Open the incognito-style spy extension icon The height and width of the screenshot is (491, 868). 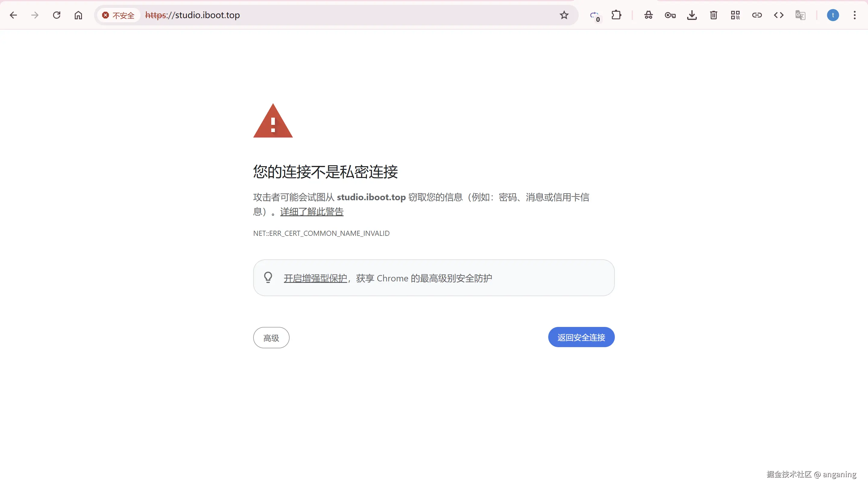point(648,15)
